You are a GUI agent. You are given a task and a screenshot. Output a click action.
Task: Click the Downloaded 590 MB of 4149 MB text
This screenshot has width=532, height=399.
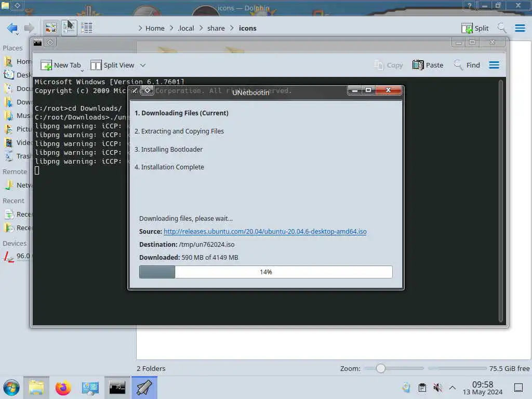point(189,258)
